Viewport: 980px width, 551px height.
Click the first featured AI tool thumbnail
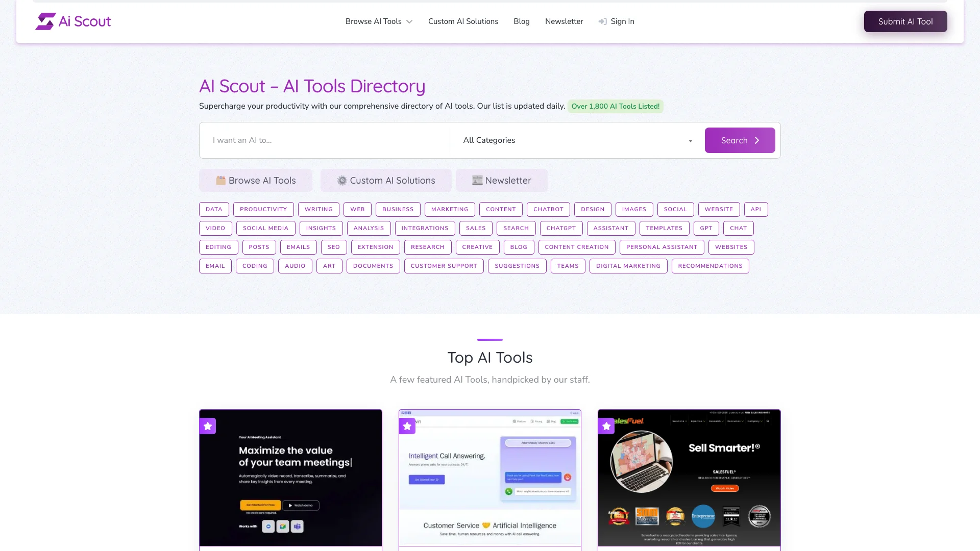tap(291, 478)
